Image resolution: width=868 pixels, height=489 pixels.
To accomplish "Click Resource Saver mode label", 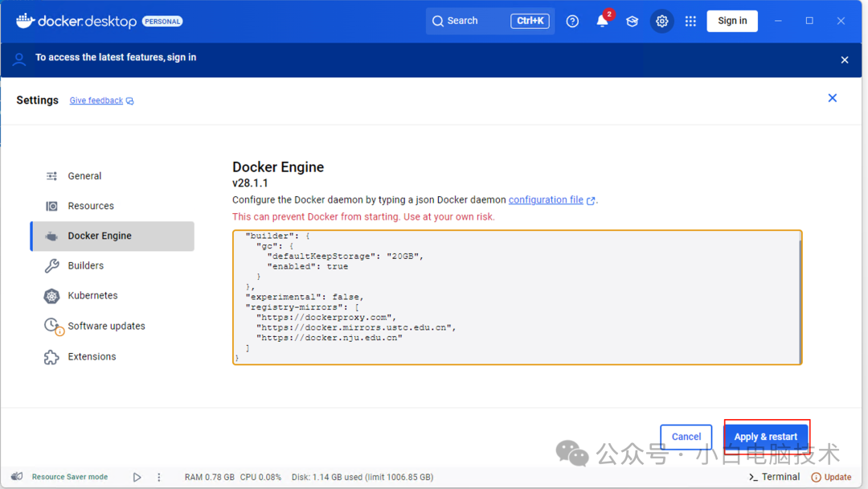I will click(x=70, y=477).
